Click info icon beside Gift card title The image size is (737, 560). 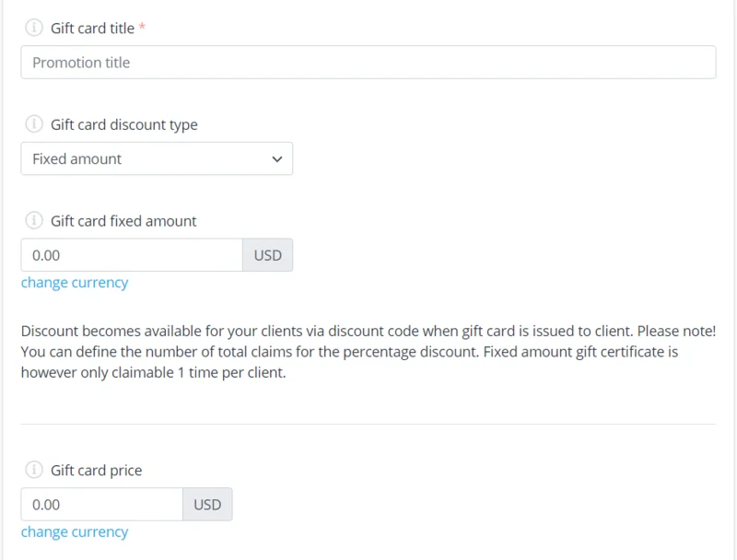pyautogui.click(x=34, y=29)
